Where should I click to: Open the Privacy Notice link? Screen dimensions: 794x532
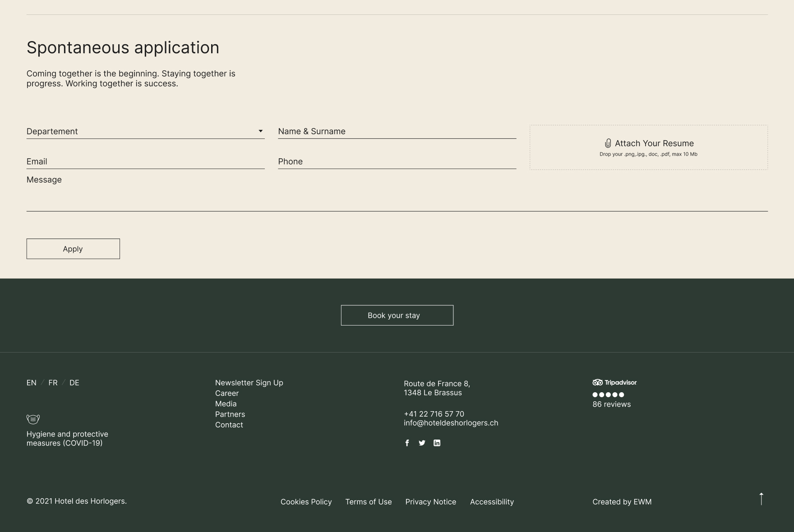click(x=430, y=502)
